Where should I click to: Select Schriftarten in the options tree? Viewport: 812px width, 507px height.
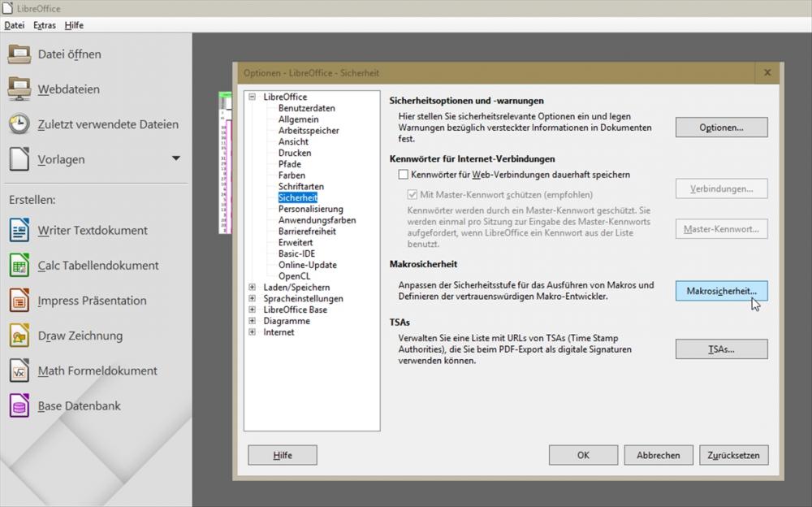[301, 187]
